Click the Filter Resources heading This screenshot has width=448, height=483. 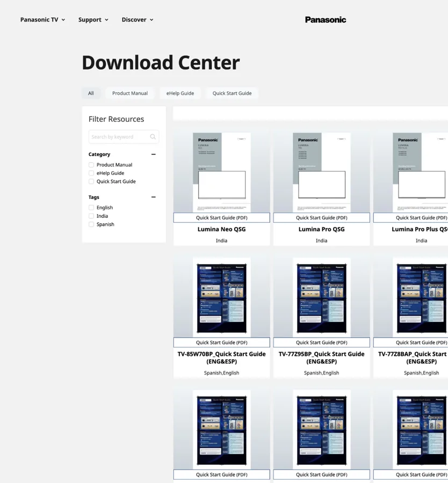[x=116, y=119]
